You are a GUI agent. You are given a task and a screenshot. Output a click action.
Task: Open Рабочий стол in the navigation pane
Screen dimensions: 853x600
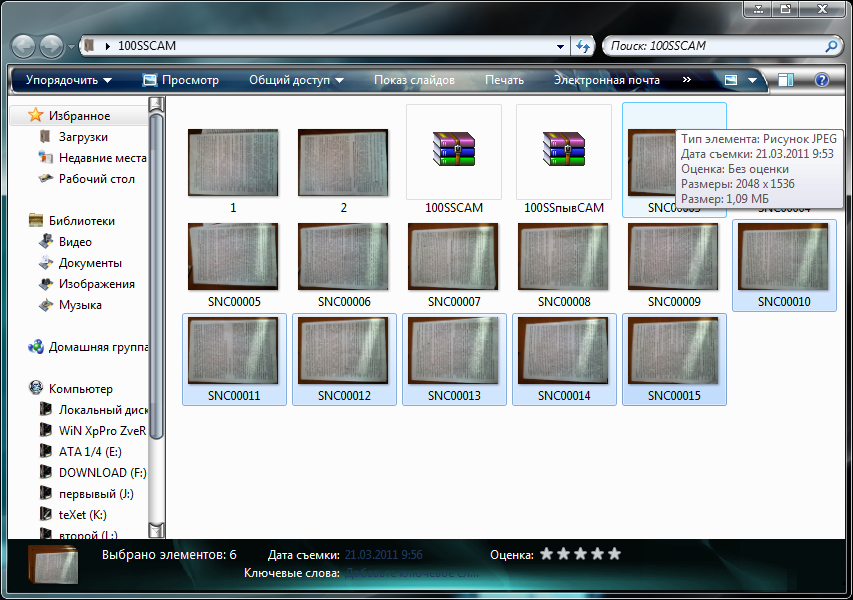(96, 179)
